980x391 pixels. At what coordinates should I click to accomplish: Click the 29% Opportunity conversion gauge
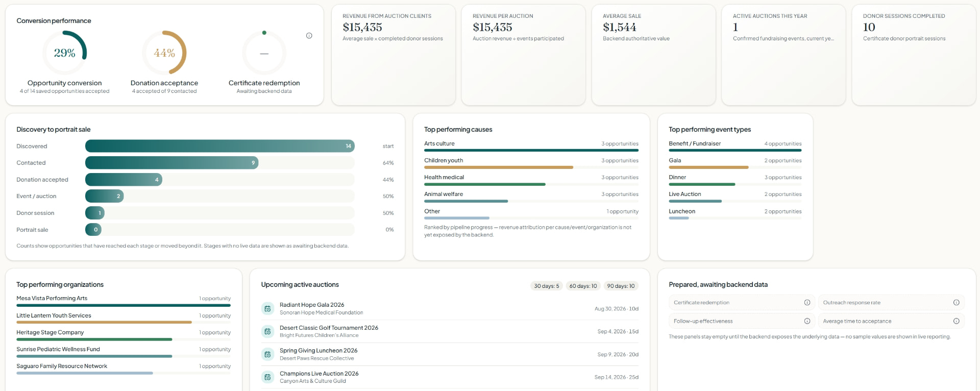click(x=64, y=53)
